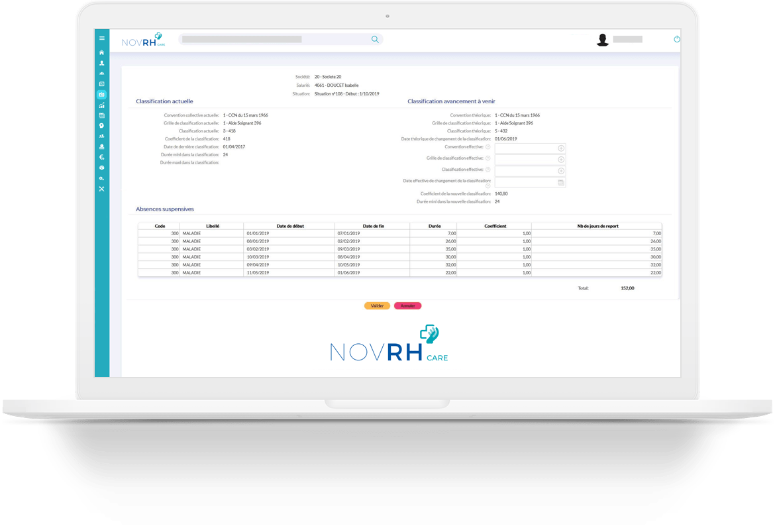
Task: Sort table by Coefficient column header
Action: (495, 226)
